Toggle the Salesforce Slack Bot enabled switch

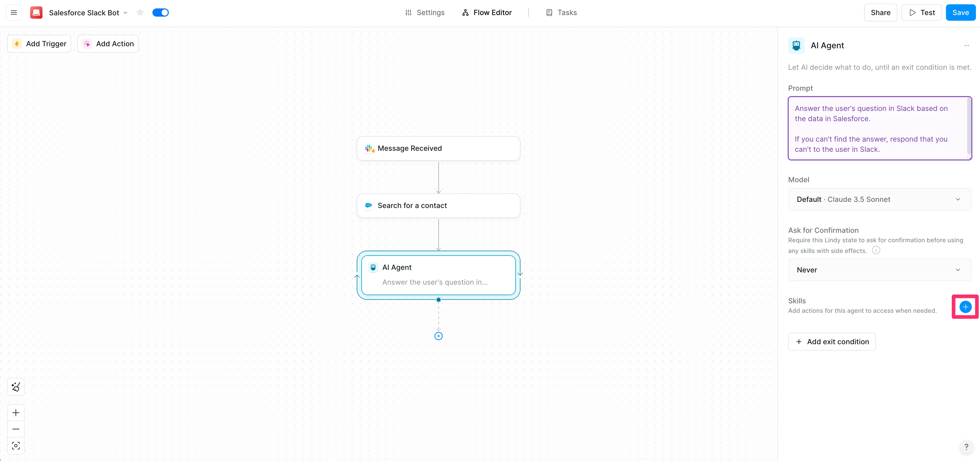tap(161, 13)
